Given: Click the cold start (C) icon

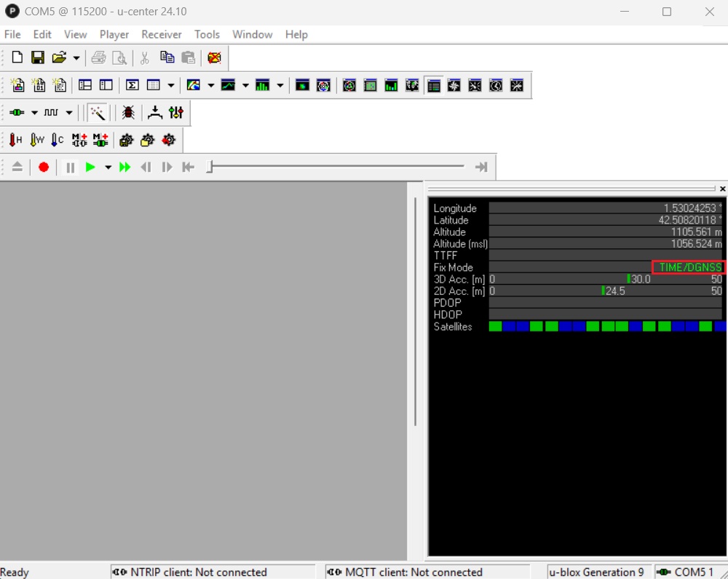Looking at the screenshot, I should (x=58, y=140).
